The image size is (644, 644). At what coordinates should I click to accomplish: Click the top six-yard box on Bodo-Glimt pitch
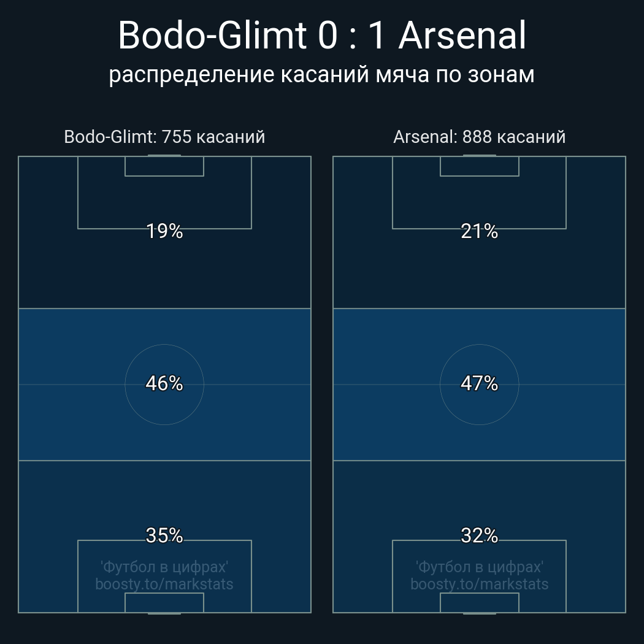pos(164,166)
